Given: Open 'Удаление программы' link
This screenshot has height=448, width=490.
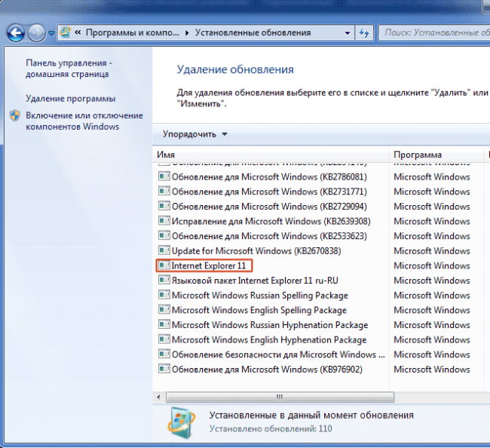Looking at the screenshot, I should (x=71, y=99).
